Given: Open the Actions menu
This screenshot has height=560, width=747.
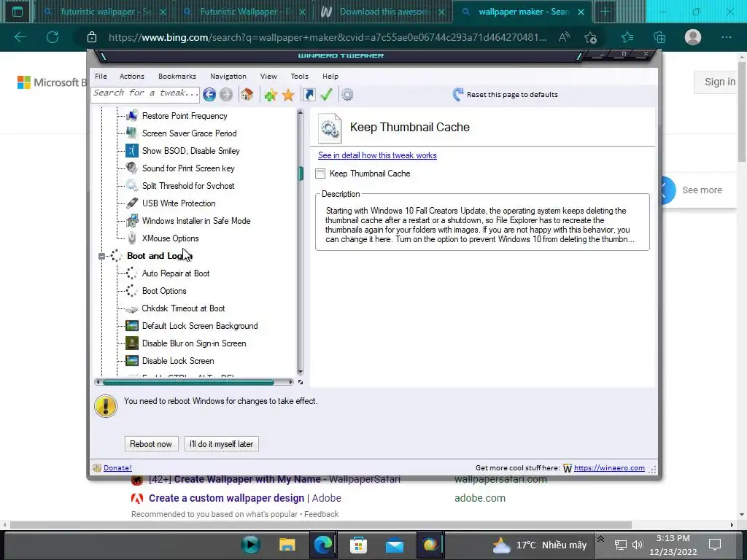Looking at the screenshot, I should pyautogui.click(x=131, y=76).
